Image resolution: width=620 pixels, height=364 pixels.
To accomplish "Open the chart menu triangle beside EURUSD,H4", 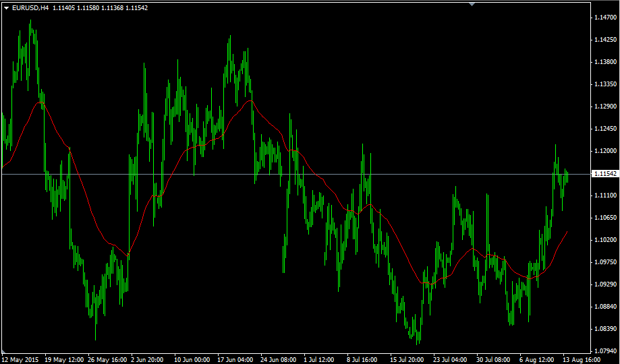I will (6, 8).
